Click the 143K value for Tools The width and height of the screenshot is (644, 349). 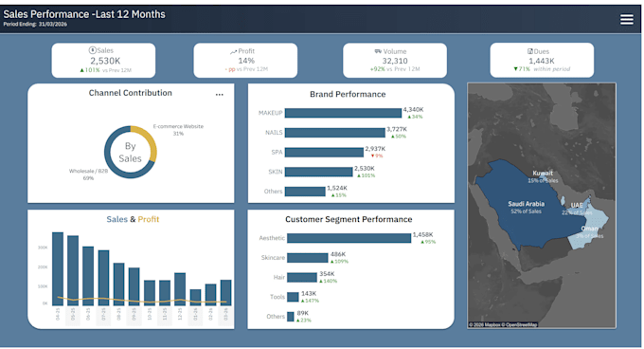click(309, 293)
